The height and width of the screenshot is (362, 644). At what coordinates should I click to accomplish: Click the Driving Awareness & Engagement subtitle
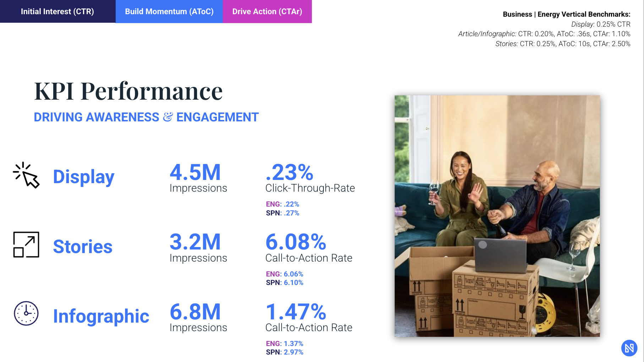tap(146, 117)
